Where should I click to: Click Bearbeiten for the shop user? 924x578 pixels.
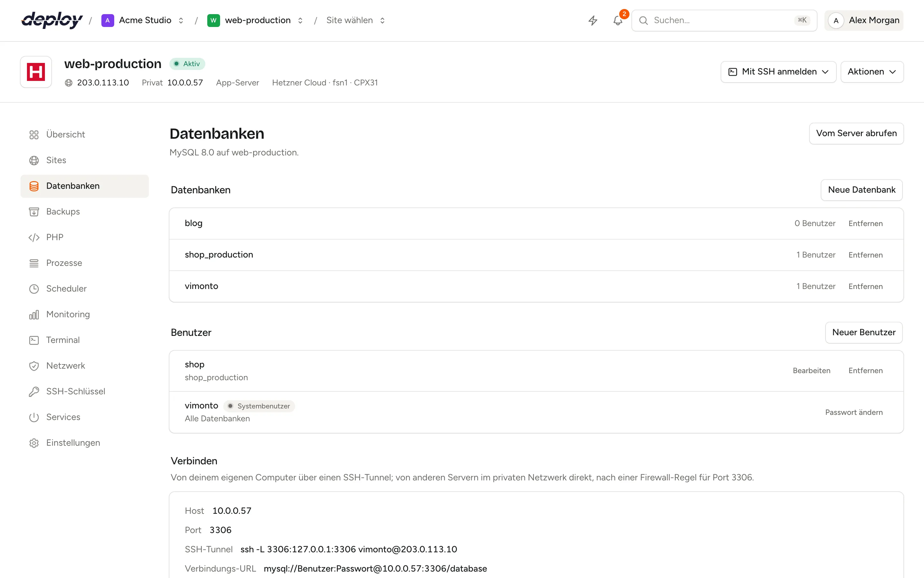tap(811, 371)
